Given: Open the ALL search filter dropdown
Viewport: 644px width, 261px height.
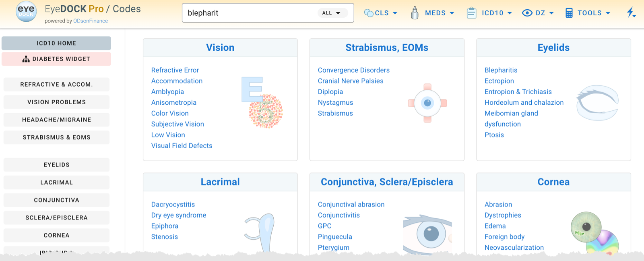Looking at the screenshot, I should pos(331,13).
